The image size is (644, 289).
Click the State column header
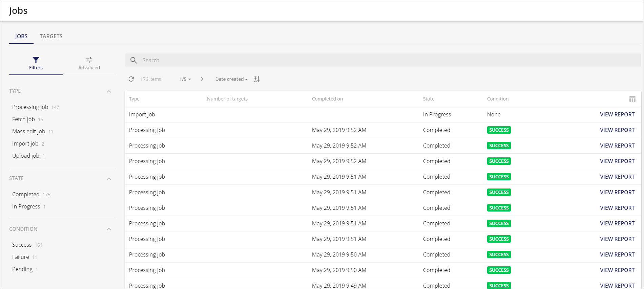(x=429, y=99)
